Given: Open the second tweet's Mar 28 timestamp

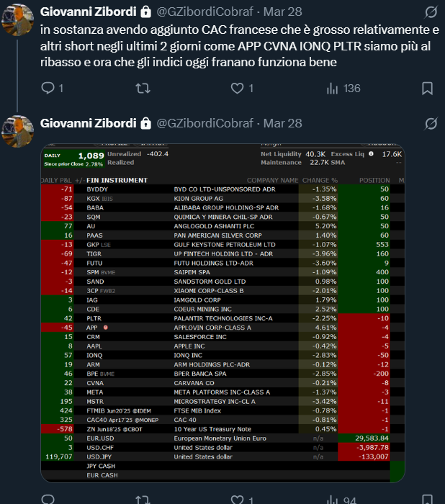Looking at the screenshot, I should click(x=282, y=124).
